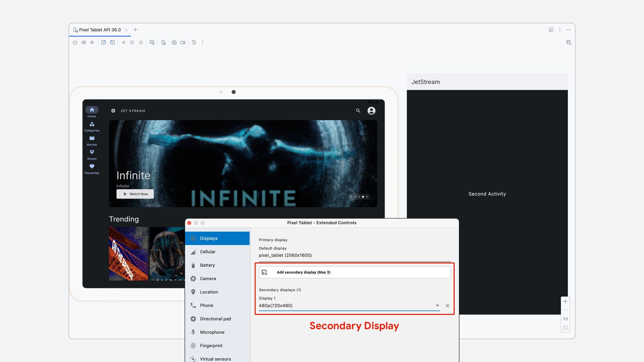Click the Infinite featured banner image
Image resolution: width=644 pixels, height=362 pixels.
click(x=243, y=164)
